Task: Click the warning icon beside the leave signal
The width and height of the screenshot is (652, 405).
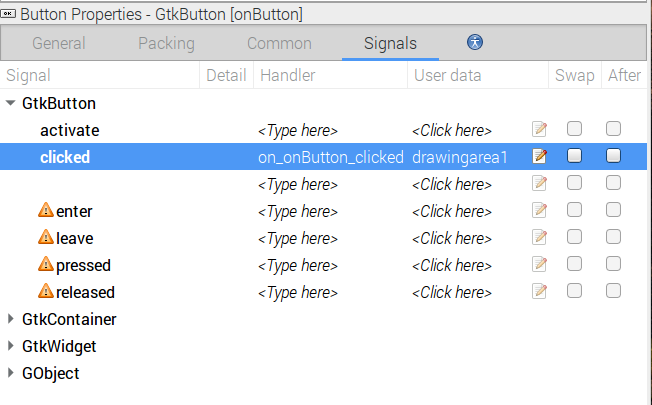Action: click(x=46, y=238)
